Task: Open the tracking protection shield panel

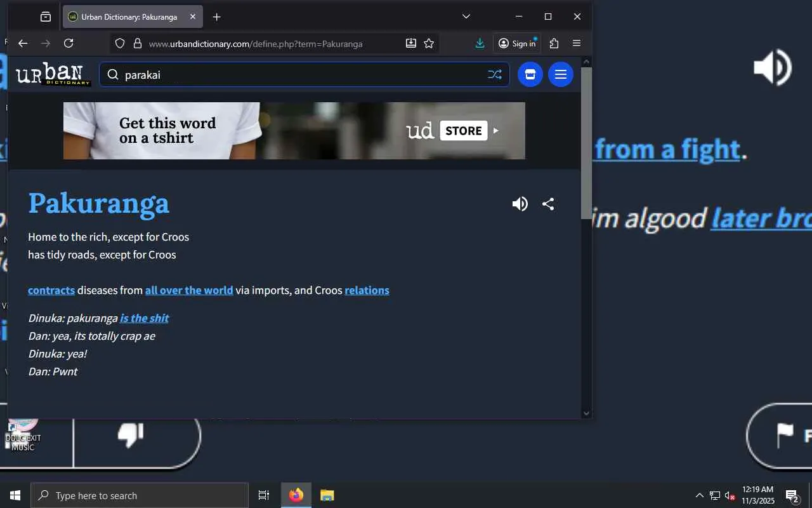Action: tap(120, 44)
